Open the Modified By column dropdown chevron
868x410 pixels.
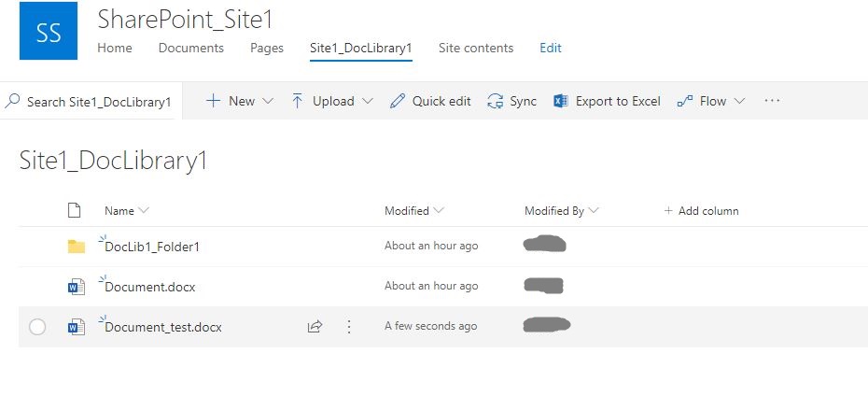pos(594,210)
